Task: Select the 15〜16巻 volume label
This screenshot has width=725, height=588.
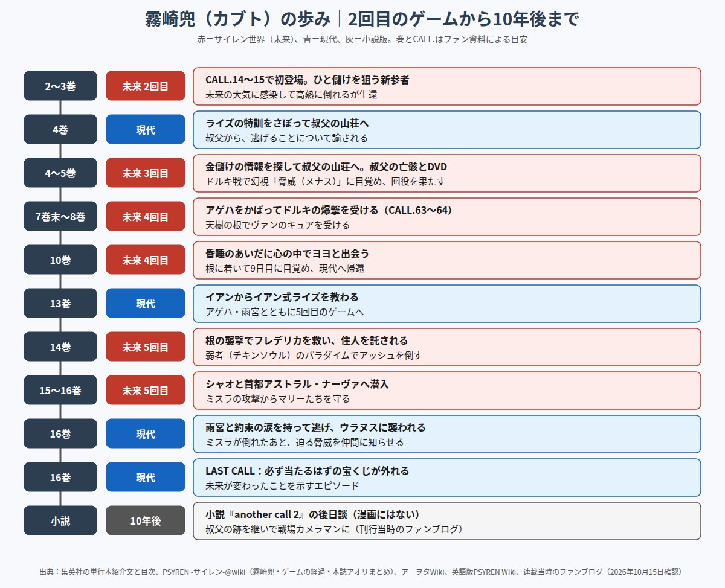Action: (60, 390)
